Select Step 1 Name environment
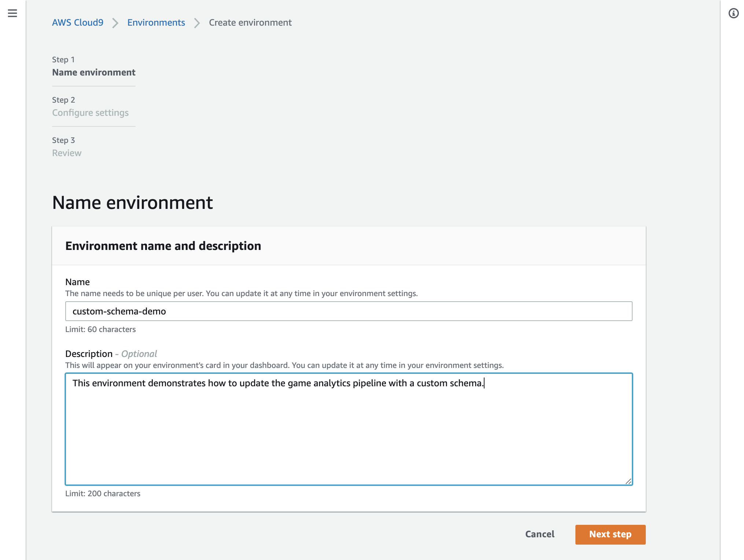744x560 pixels. tap(93, 72)
